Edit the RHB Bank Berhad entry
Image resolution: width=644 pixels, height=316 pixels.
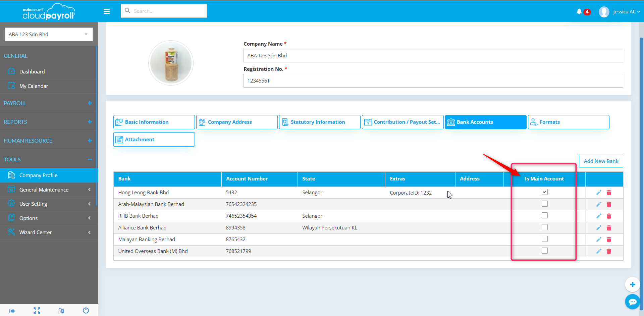pos(599,216)
